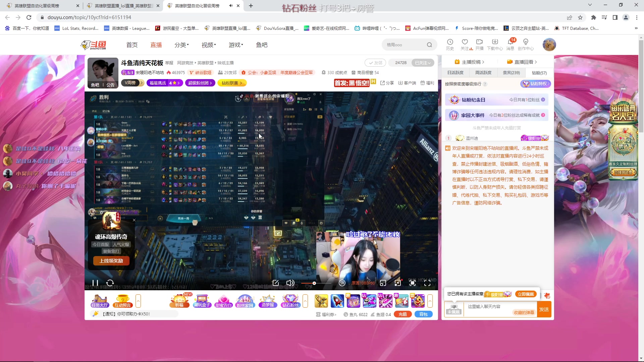
Task: Expand the 视频 dropdown menu
Action: point(209,45)
